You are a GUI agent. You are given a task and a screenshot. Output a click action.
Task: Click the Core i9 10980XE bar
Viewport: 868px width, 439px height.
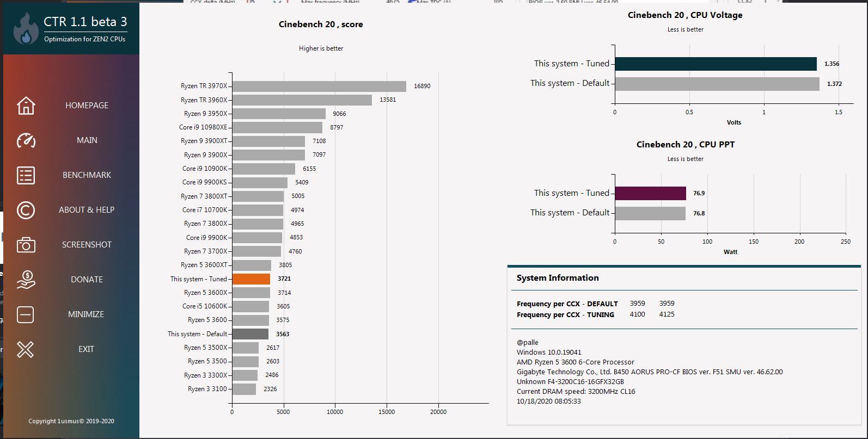277,127
